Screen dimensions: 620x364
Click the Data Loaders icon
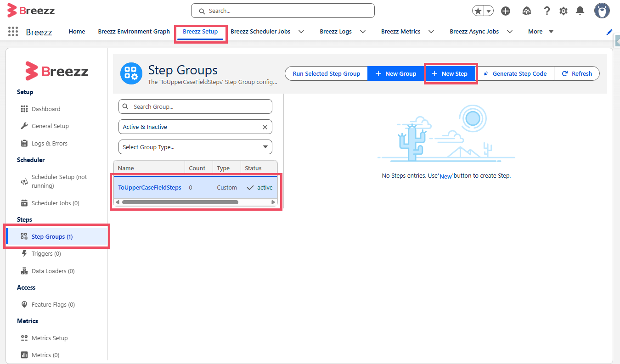coord(24,271)
